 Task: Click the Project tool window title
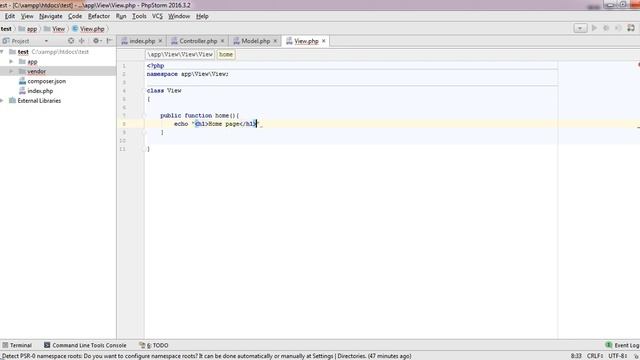click(20, 41)
